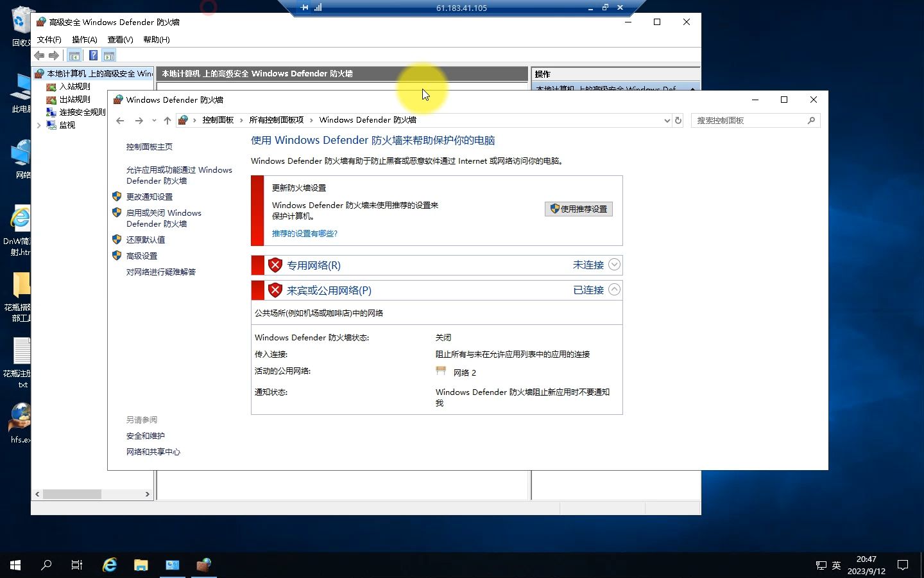Click the 网络 2 network icon

pyautogui.click(x=441, y=371)
